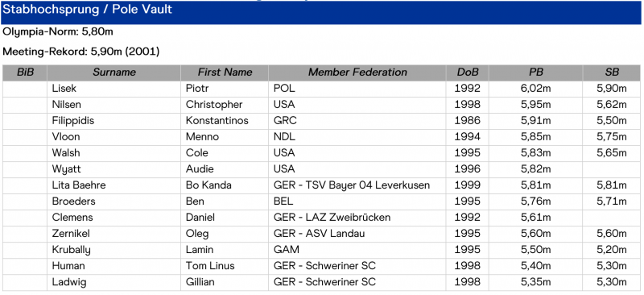This screenshot has width=644, height=295.
Task: Click the PB column header
Action: (535, 73)
